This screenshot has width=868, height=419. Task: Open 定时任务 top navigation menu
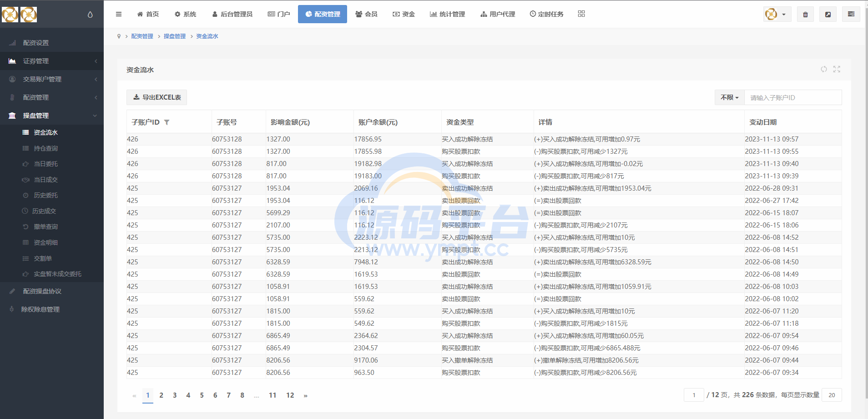point(546,14)
